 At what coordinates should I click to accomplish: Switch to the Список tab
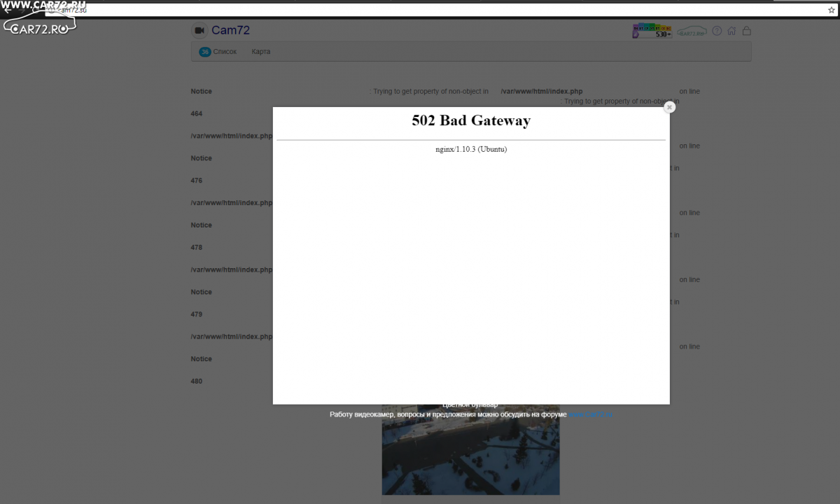tap(225, 52)
